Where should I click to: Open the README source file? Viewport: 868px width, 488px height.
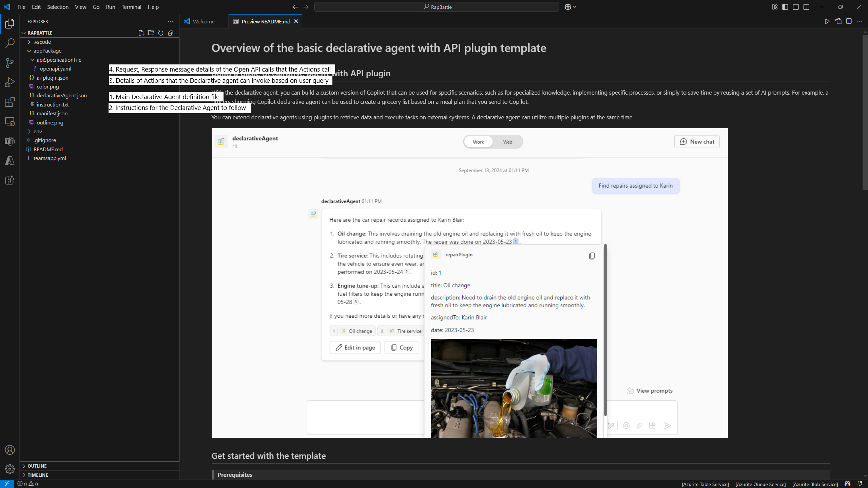click(838, 21)
